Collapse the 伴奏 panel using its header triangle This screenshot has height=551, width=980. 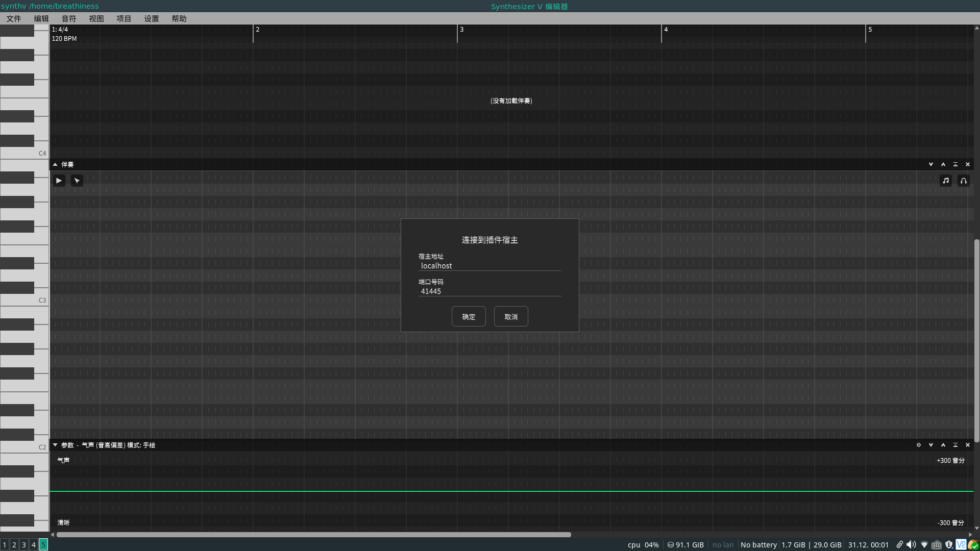tap(55, 164)
